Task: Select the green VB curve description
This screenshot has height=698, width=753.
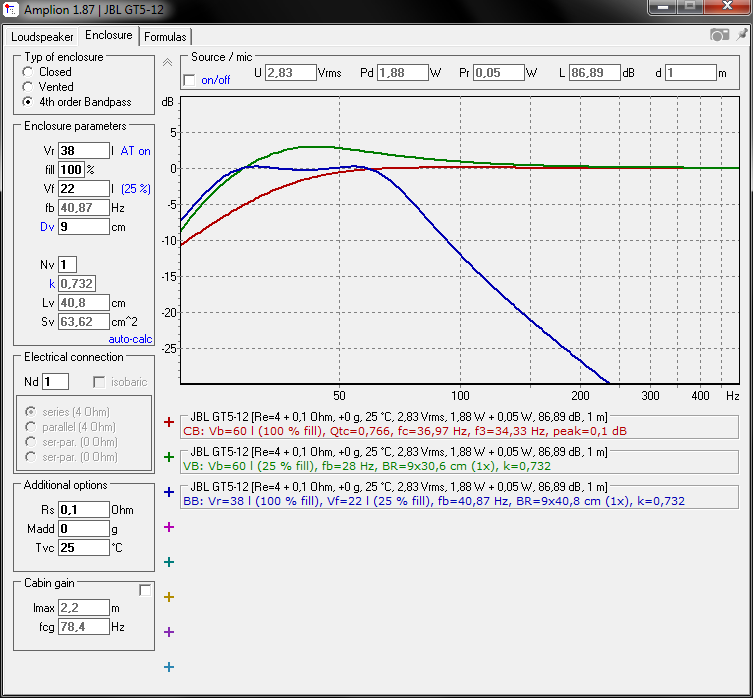Action: pos(367,466)
